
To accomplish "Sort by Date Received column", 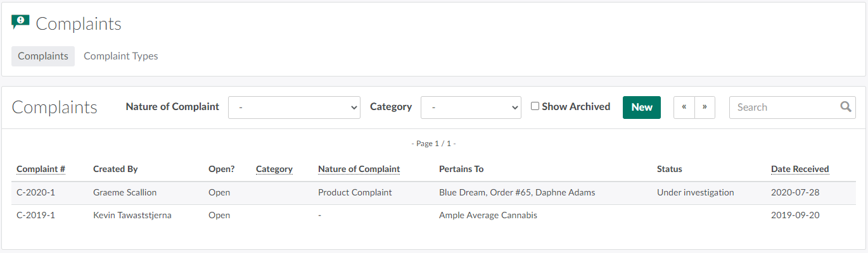I will pos(800,169).
